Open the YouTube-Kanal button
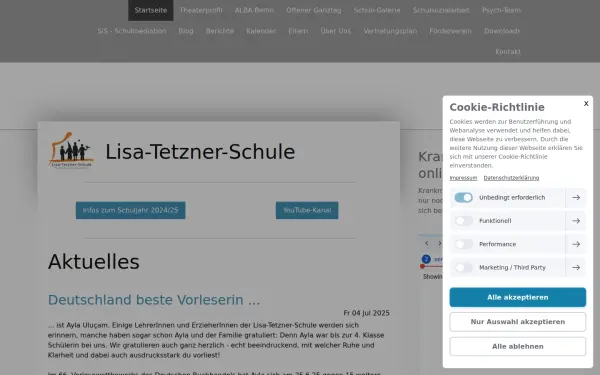The image size is (600, 375). coord(307,210)
